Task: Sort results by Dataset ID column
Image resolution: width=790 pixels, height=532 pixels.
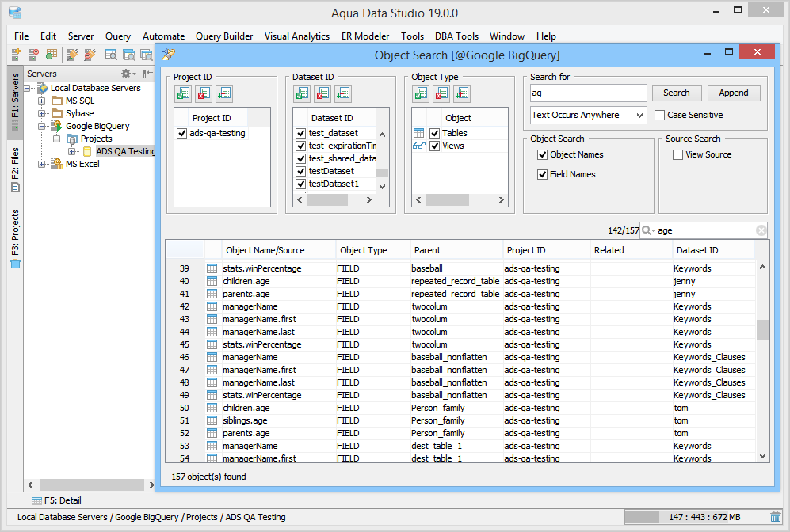Action: (x=713, y=250)
